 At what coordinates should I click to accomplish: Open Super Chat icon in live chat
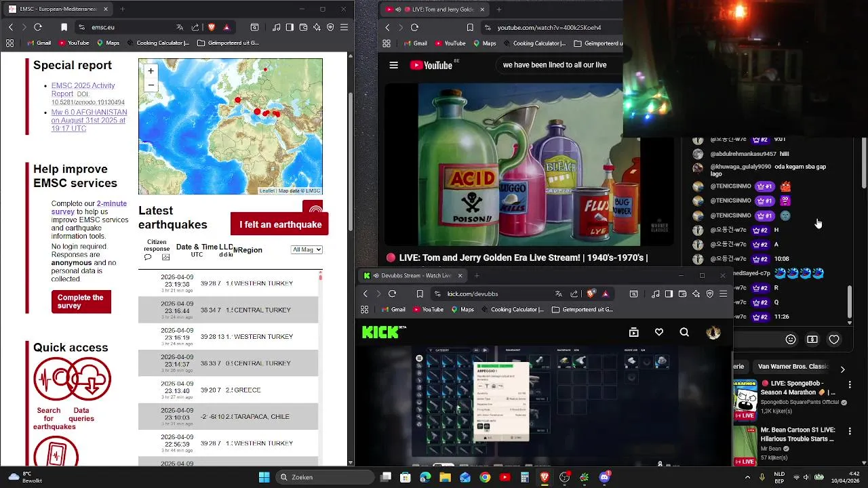tap(812, 340)
